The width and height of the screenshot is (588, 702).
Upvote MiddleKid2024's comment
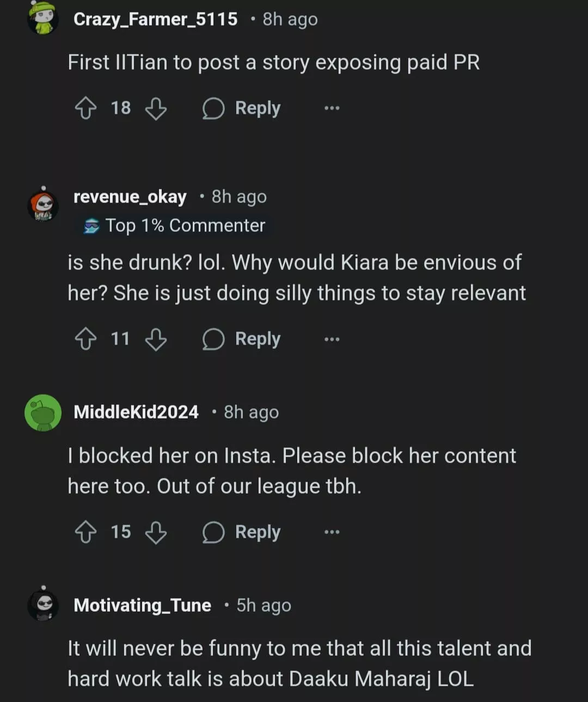[x=85, y=532]
